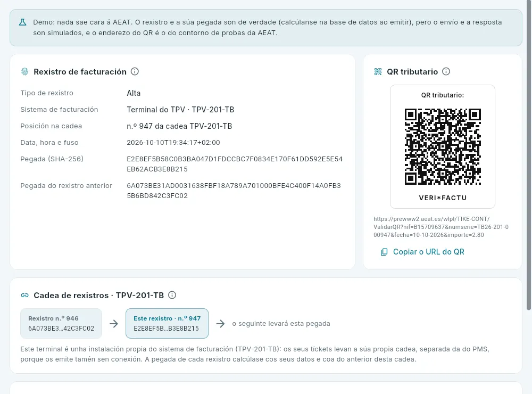Click the arrow after the Este rexistro n.º 947 chip
This screenshot has height=394, width=532.
221,324
